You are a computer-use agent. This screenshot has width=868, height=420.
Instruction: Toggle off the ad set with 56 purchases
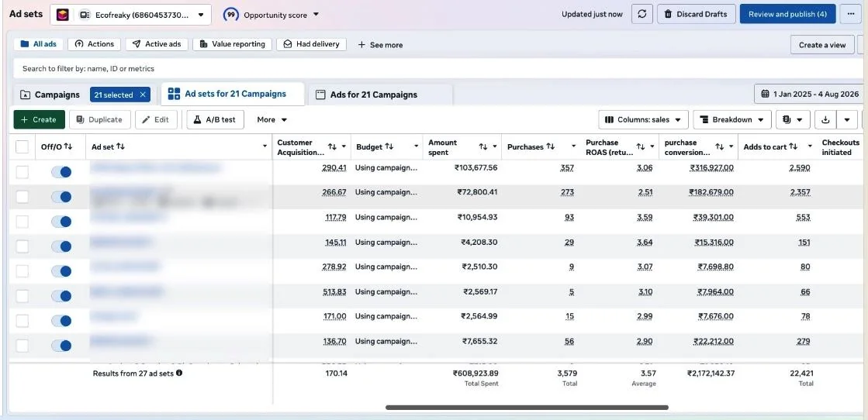[61, 346]
